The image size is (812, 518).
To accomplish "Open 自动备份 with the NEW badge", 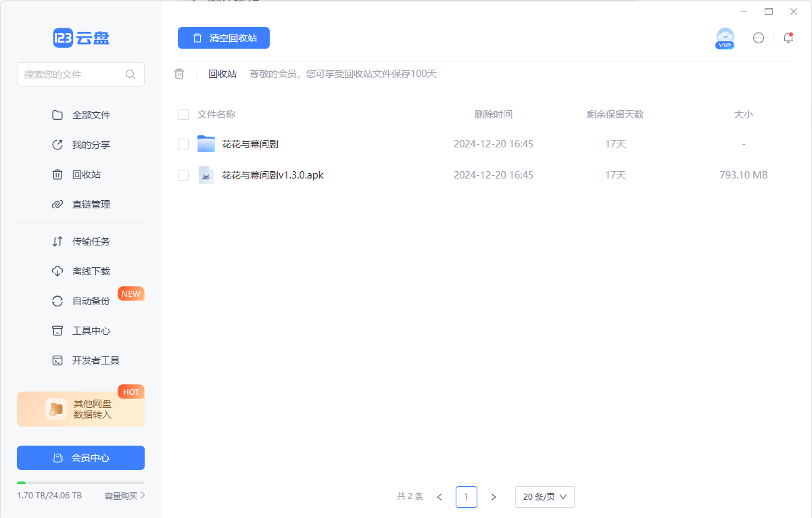I will 91,300.
